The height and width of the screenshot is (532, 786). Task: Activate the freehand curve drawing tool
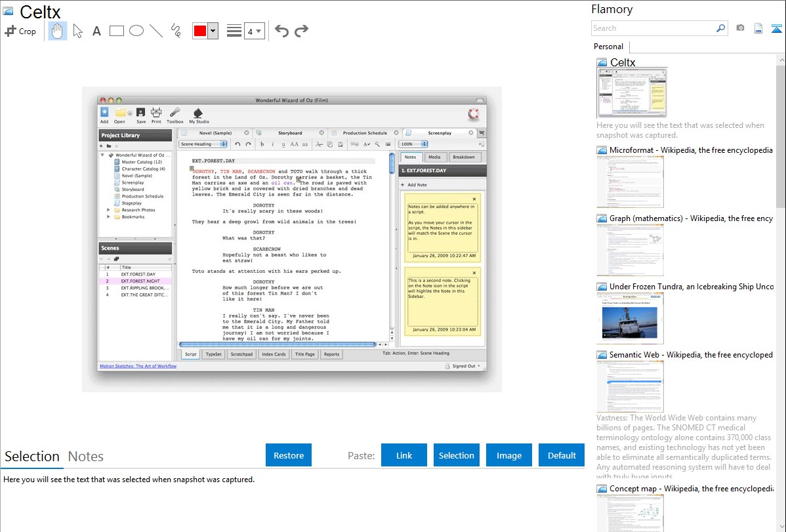(x=175, y=31)
